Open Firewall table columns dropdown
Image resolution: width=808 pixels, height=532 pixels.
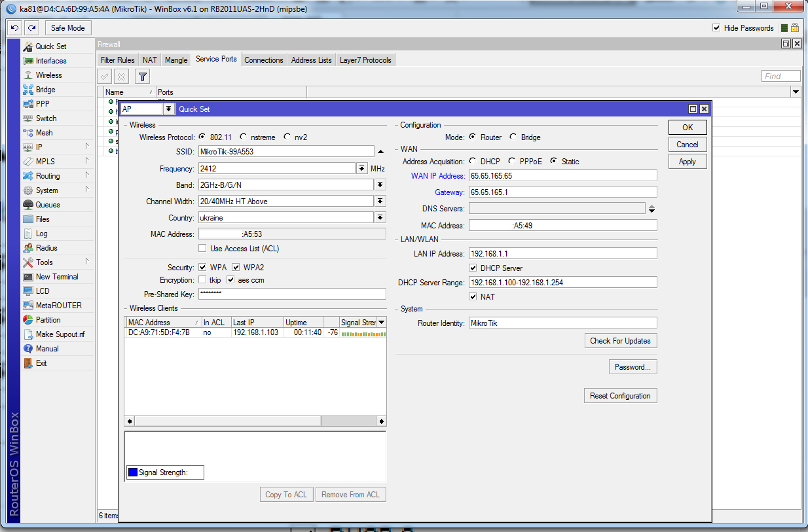click(x=796, y=92)
